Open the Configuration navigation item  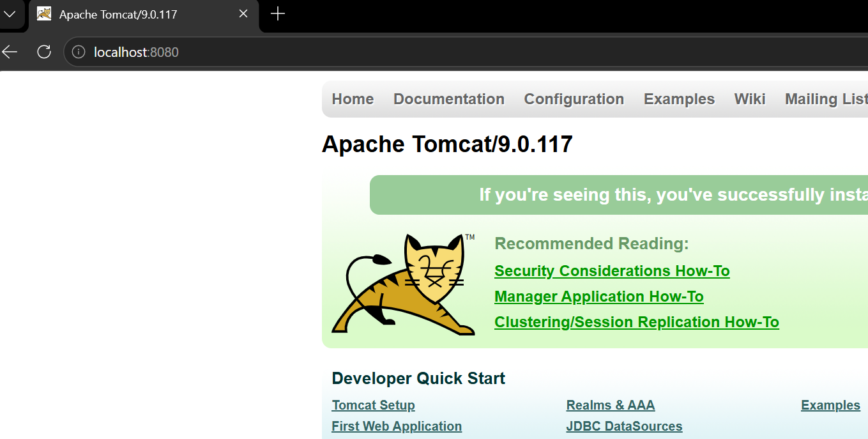tap(574, 99)
